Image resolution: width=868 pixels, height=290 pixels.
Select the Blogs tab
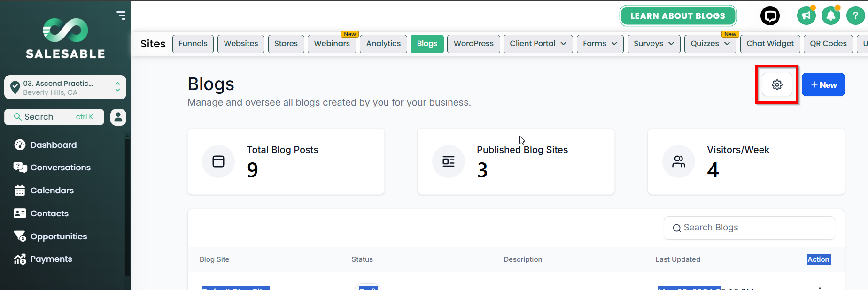427,44
